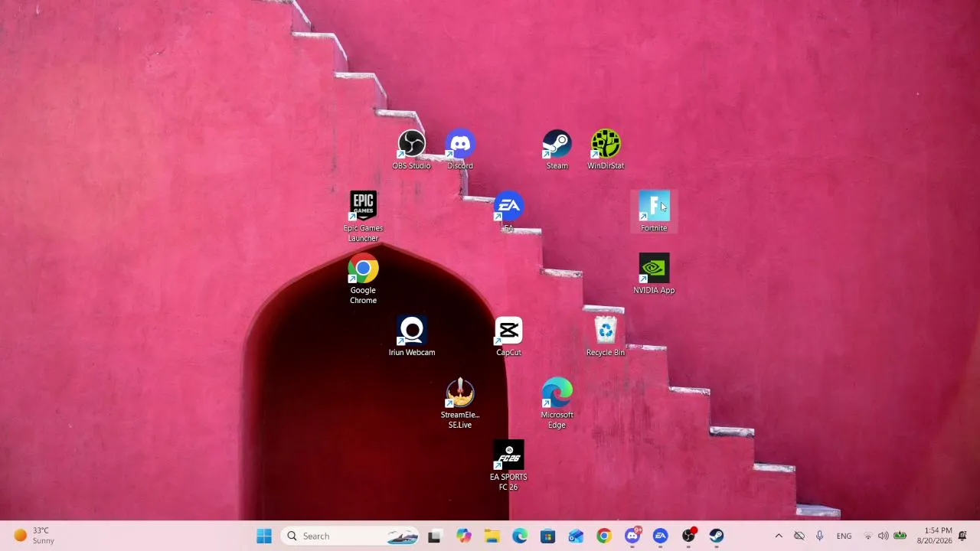
Task: Select the StreamElements SE.Live desktop shortcut
Action: pos(460,403)
